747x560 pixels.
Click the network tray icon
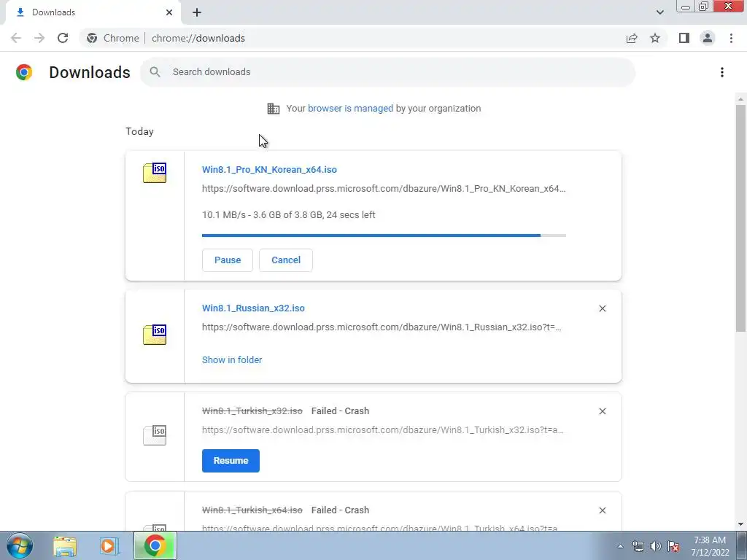(x=638, y=546)
